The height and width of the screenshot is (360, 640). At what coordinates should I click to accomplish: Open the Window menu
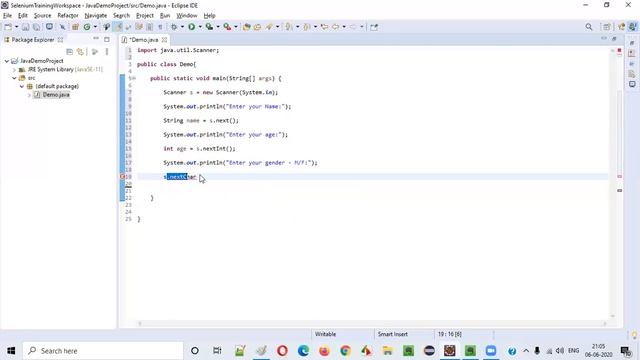coord(187,16)
